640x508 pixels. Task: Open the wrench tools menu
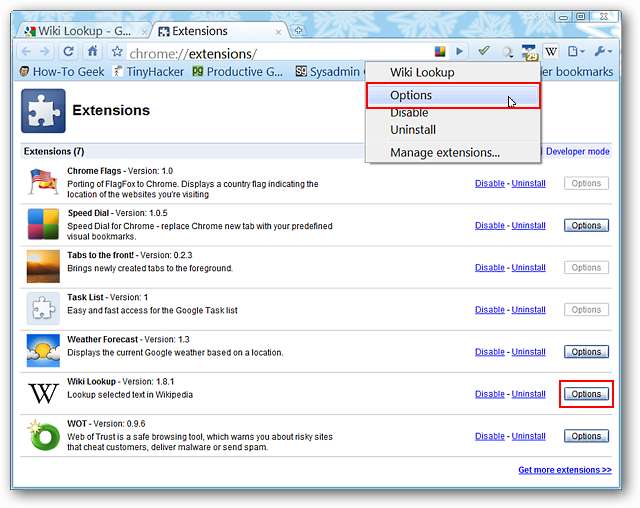point(604,51)
